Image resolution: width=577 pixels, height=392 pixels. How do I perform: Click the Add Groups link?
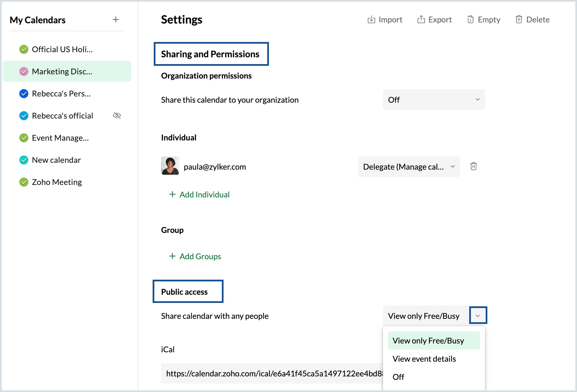(200, 256)
